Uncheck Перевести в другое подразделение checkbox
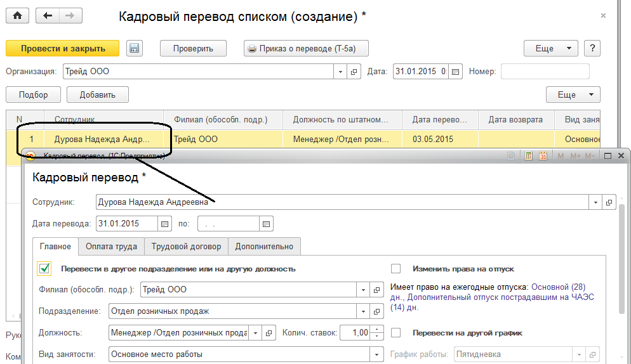 [x=44, y=268]
